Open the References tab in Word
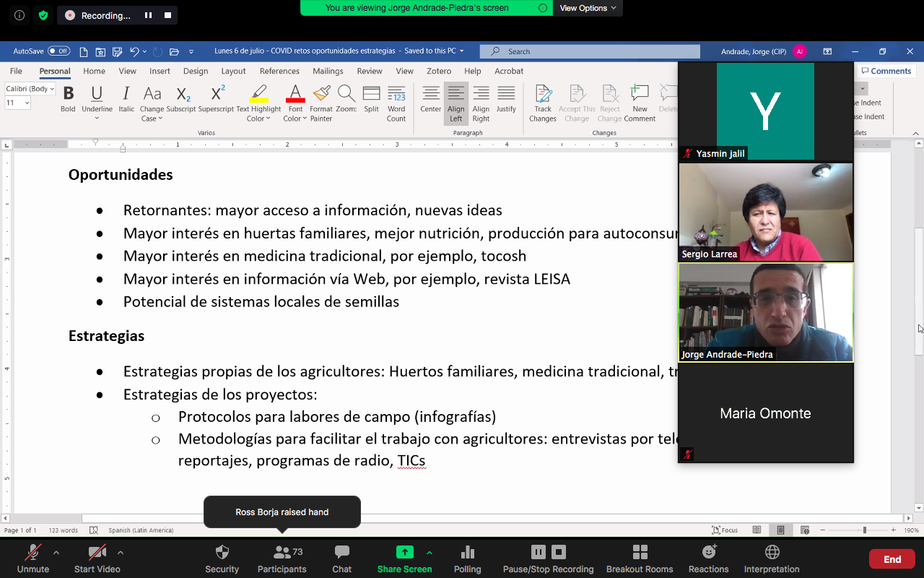 coord(279,71)
